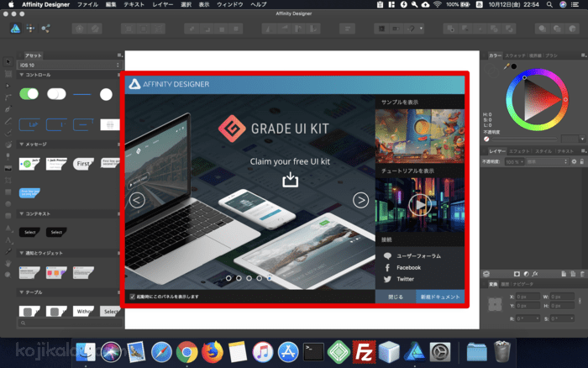Open the Twitter link

[406, 279]
